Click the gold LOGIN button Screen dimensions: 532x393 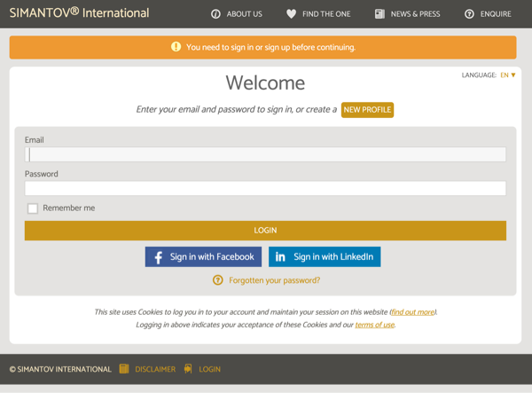click(x=265, y=231)
